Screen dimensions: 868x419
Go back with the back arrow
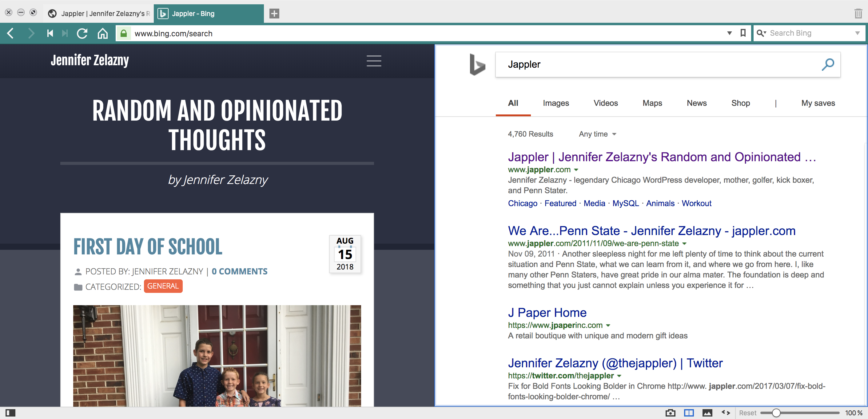[x=10, y=33]
